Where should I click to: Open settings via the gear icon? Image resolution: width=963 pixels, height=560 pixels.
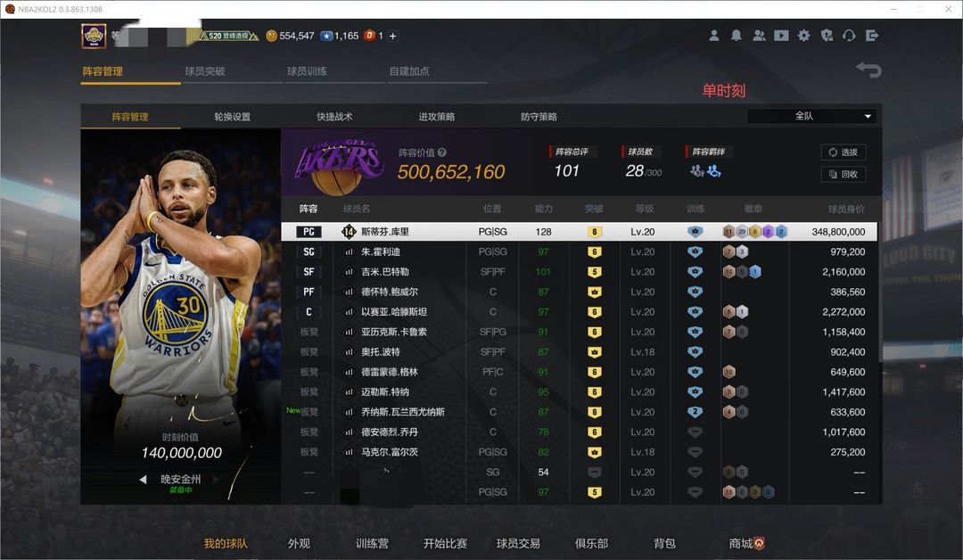(804, 36)
